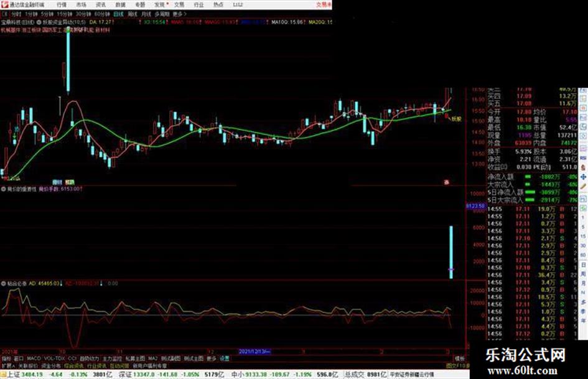Viewport: 588px width, 379px height.
Task: Open the 互动问答 tab
Action: (119, 365)
